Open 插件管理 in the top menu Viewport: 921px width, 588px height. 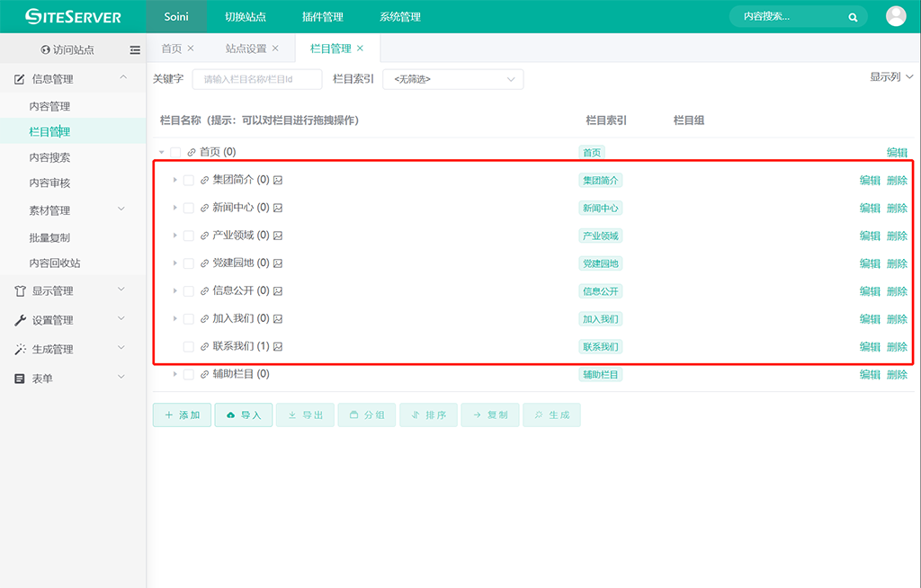[323, 17]
